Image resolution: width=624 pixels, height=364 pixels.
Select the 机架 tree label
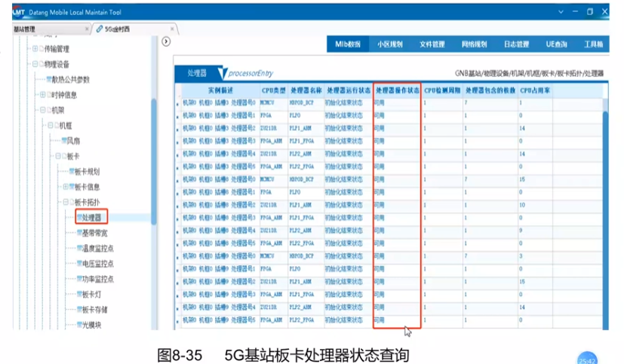point(57,111)
